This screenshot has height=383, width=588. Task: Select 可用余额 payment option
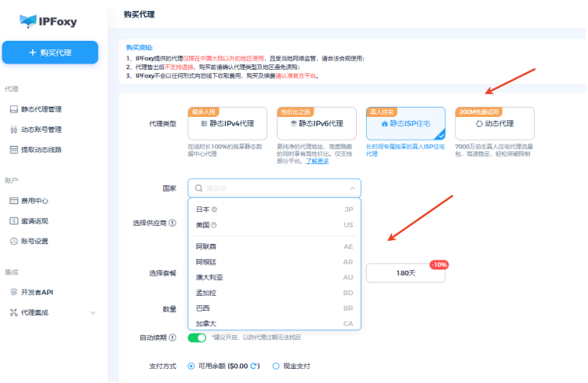point(192,366)
